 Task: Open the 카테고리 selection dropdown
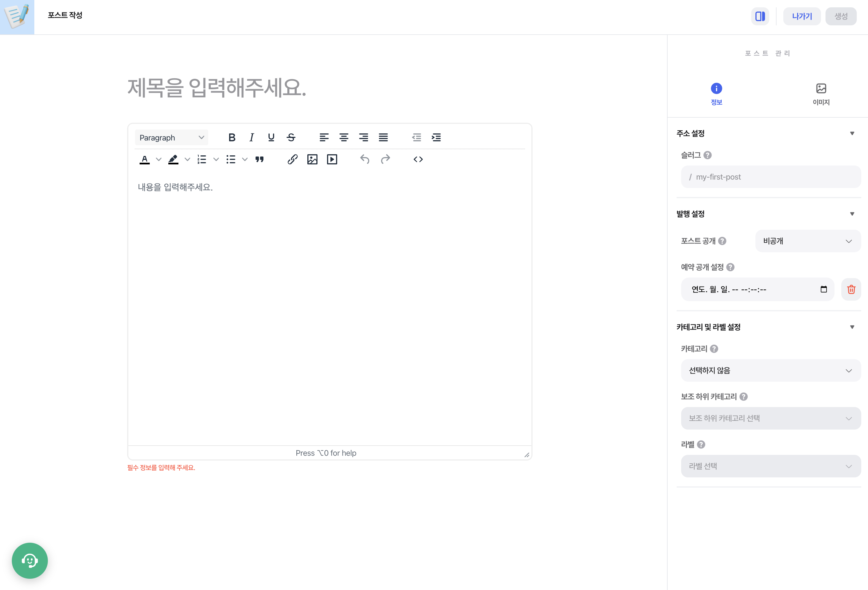point(771,370)
